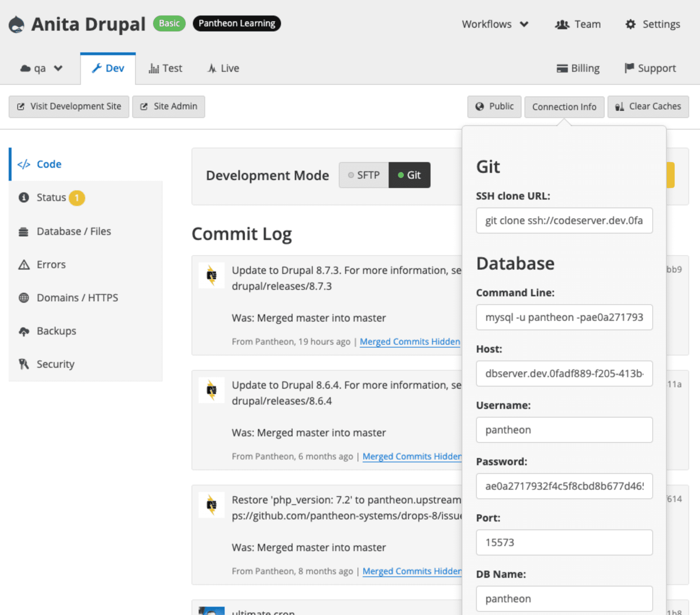The height and width of the screenshot is (615, 700).
Task: Switch to the Live environment tab
Action: point(222,68)
